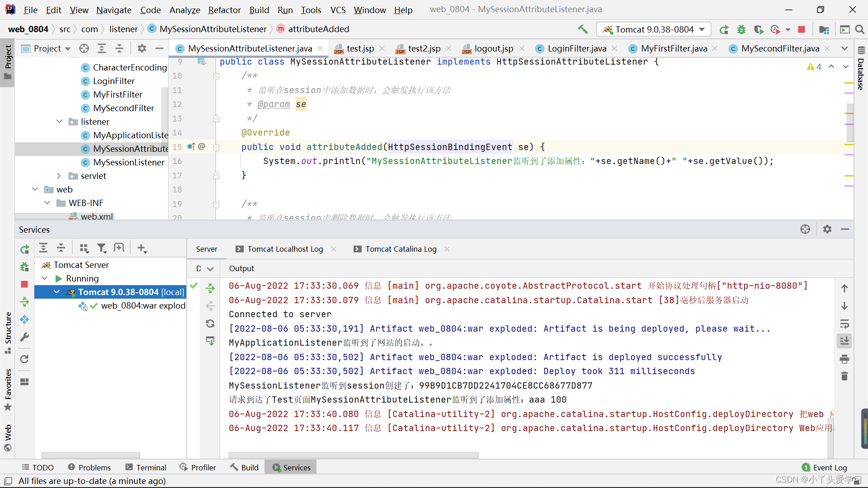This screenshot has height=488, width=868.
Task: Click the Rerun icon in Services toolbar
Action: (24, 249)
